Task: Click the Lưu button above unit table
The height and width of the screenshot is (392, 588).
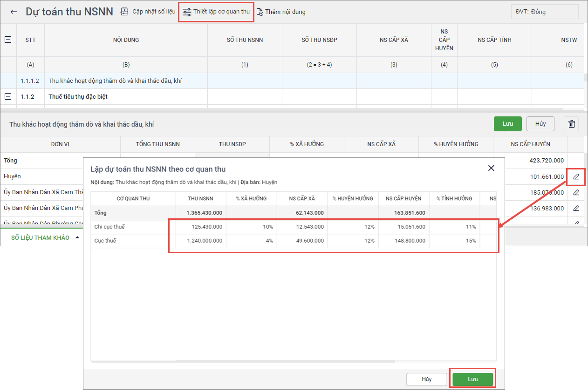Action: click(507, 124)
